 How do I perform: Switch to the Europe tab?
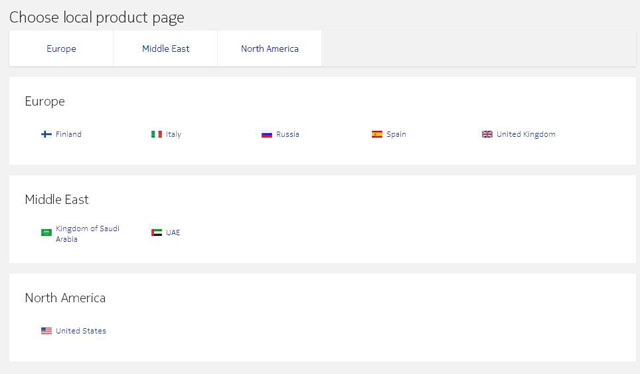click(x=61, y=49)
